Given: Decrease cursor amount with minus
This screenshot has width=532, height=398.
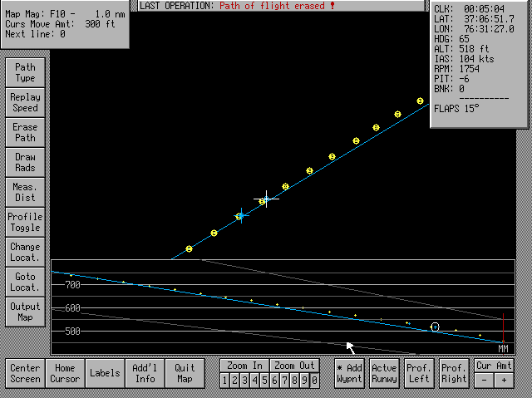Looking at the screenshot, I should pyautogui.click(x=484, y=381).
